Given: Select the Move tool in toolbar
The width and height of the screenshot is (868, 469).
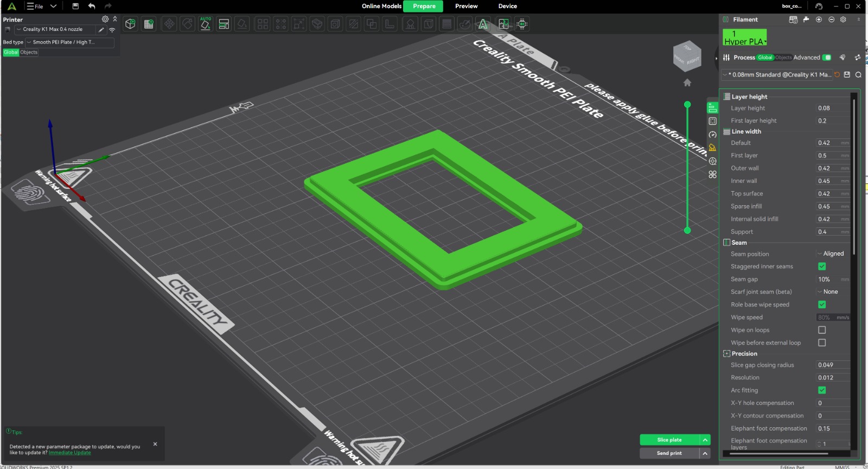Looking at the screenshot, I should [x=169, y=24].
